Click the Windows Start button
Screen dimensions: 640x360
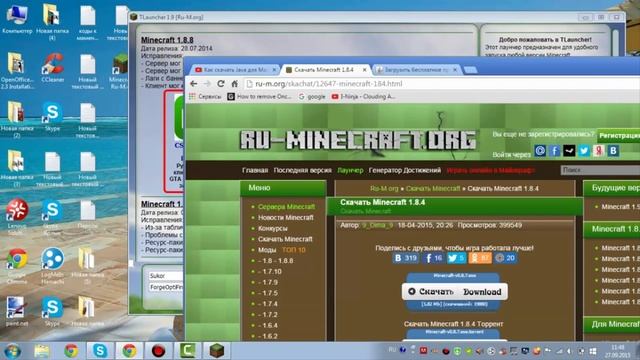coord(13,351)
